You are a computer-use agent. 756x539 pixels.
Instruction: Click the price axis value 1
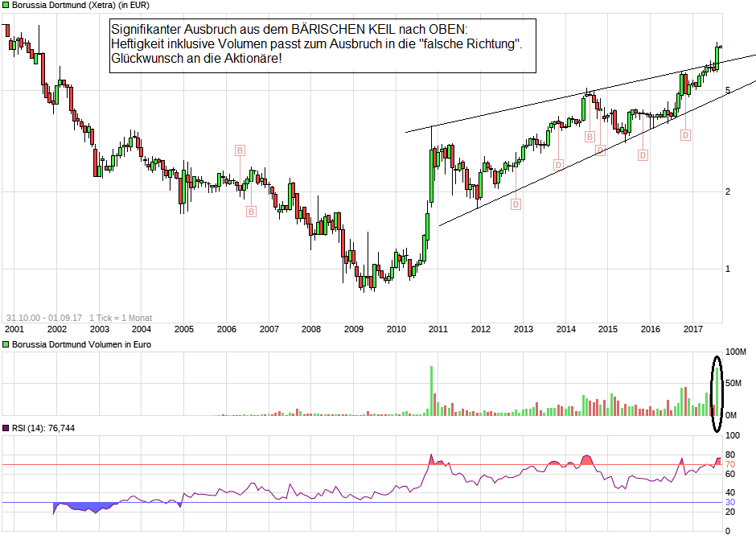728,269
